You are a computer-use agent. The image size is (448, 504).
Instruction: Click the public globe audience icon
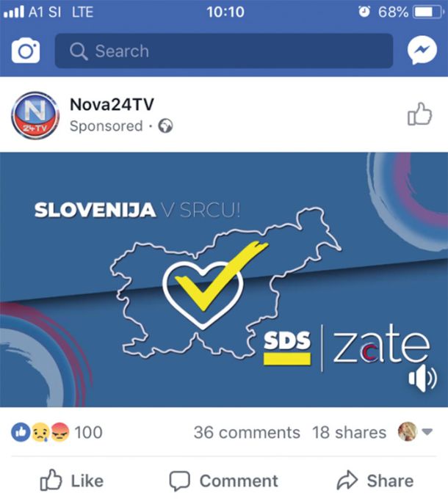[x=165, y=126]
